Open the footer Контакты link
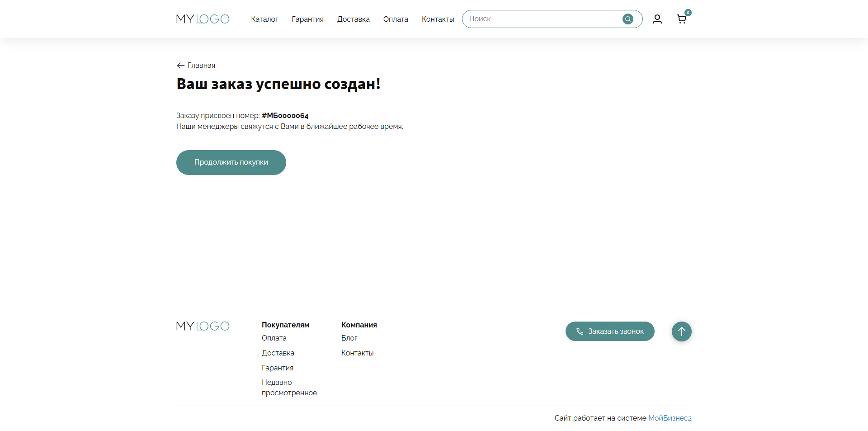Viewport: 868px width, 431px height. pos(357,353)
